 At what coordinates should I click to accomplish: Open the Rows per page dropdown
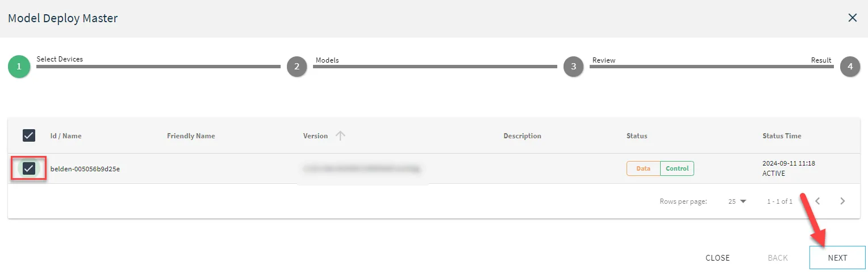(x=737, y=201)
